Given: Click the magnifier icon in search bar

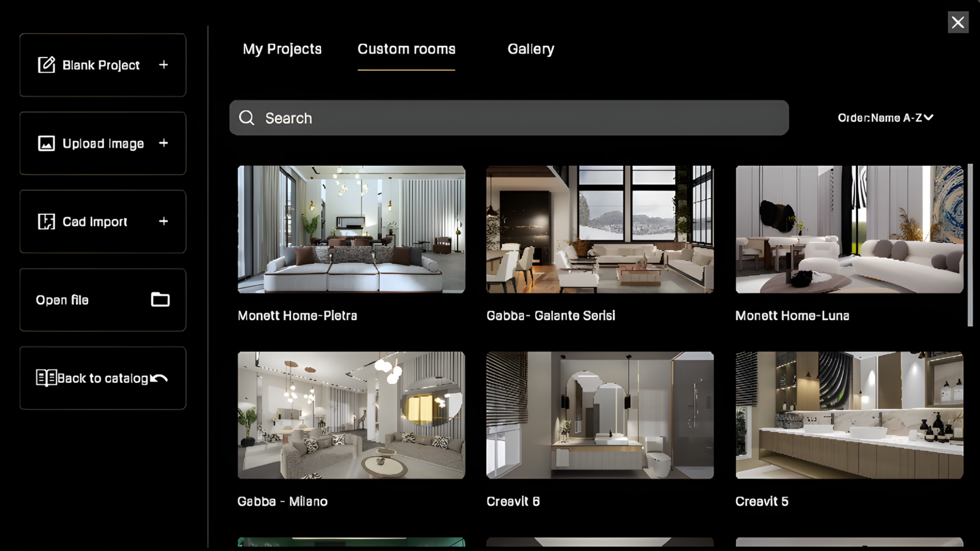Looking at the screenshot, I should 247,118.
